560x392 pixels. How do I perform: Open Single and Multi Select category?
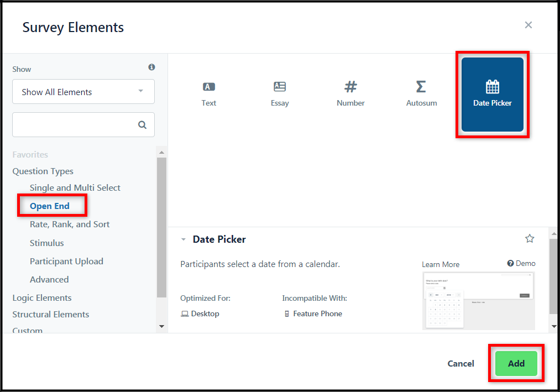pyautogui.click(x=75, y=187)
